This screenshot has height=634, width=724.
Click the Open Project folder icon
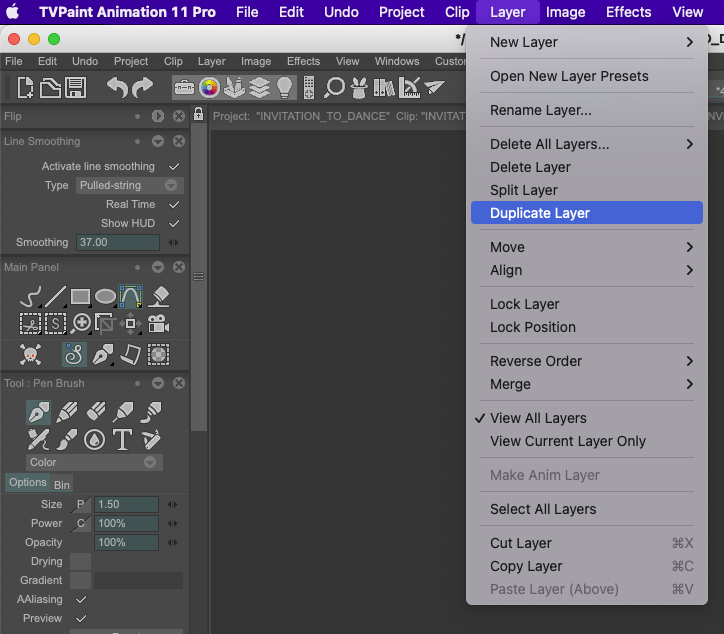[50, 87]
